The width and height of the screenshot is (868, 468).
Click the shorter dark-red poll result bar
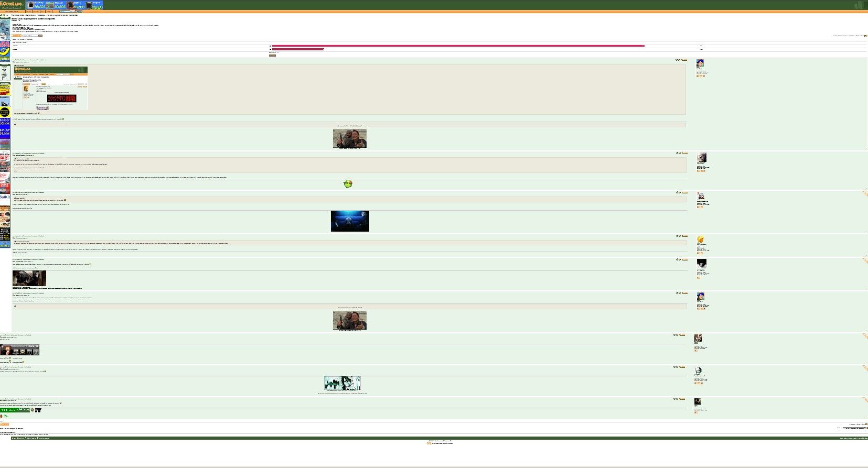click(x=298, y=49)
